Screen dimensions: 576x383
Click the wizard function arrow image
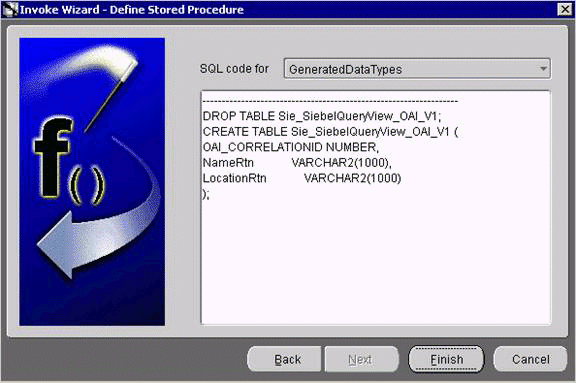coord(92,181)
